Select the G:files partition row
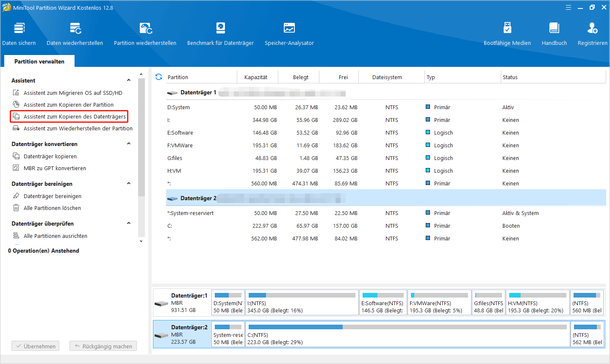610x364 pixels. pos(385,158)
